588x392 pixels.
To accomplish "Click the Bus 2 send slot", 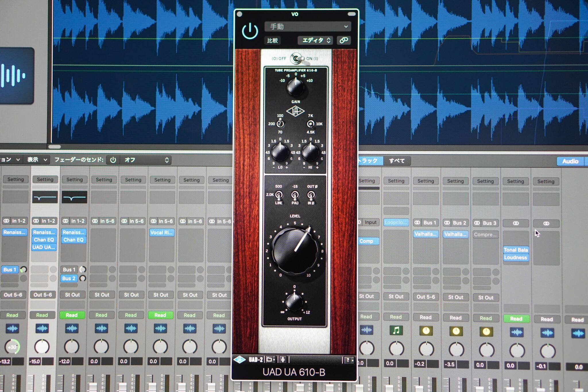I will click(69, 278).
